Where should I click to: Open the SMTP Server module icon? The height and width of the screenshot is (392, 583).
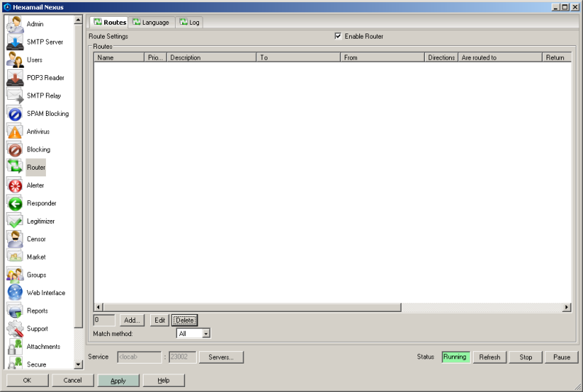(15, 42)
